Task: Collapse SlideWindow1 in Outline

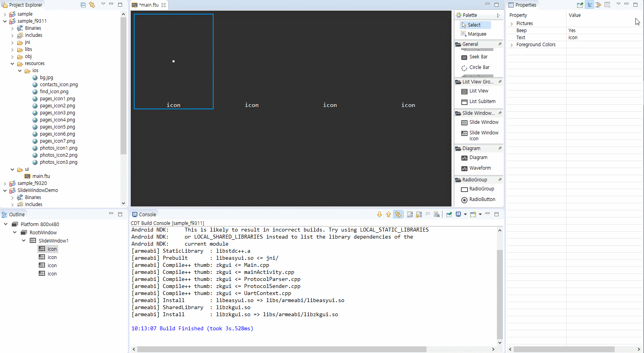Action: (23, 241)
